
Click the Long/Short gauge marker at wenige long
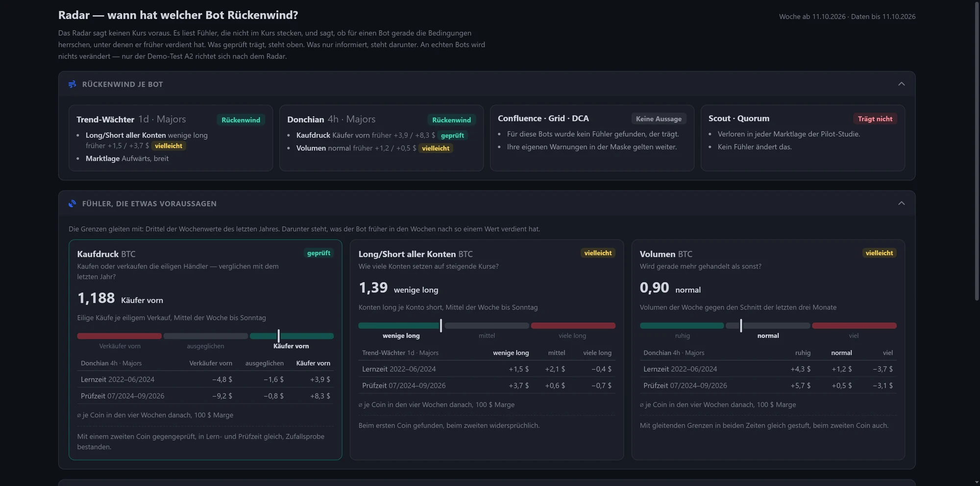click(441, 325)
